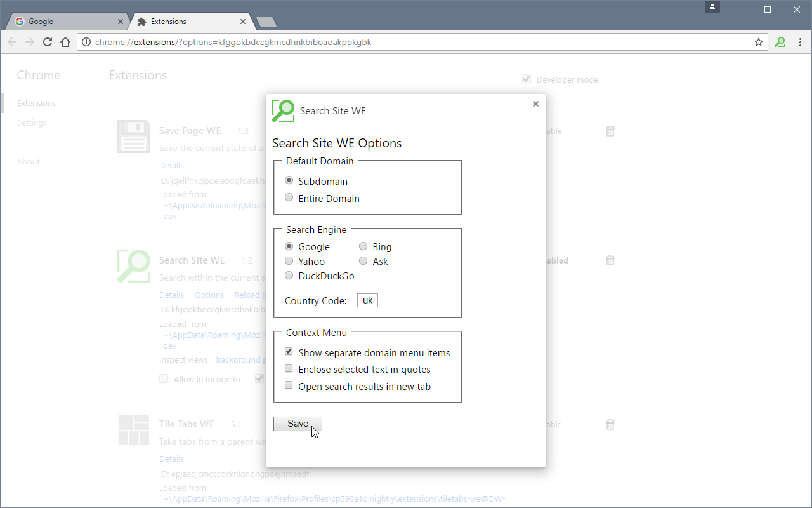Click the Country Code input field
Viewport: 812px width, 508px height.
point(367,300)
